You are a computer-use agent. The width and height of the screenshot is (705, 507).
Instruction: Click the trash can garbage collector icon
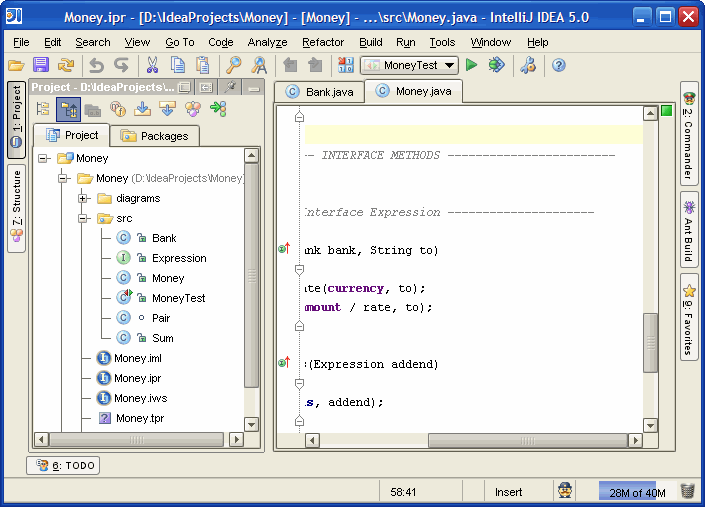(687, 491)
